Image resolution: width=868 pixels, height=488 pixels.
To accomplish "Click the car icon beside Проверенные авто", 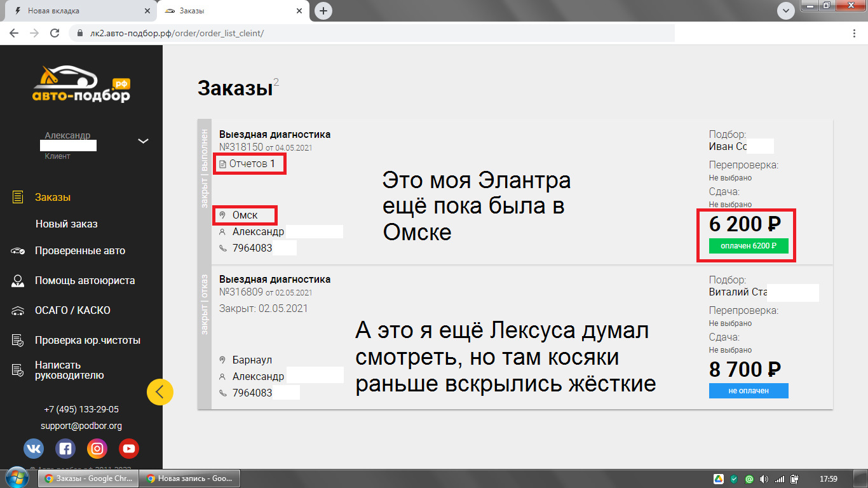I will point(18,251).
